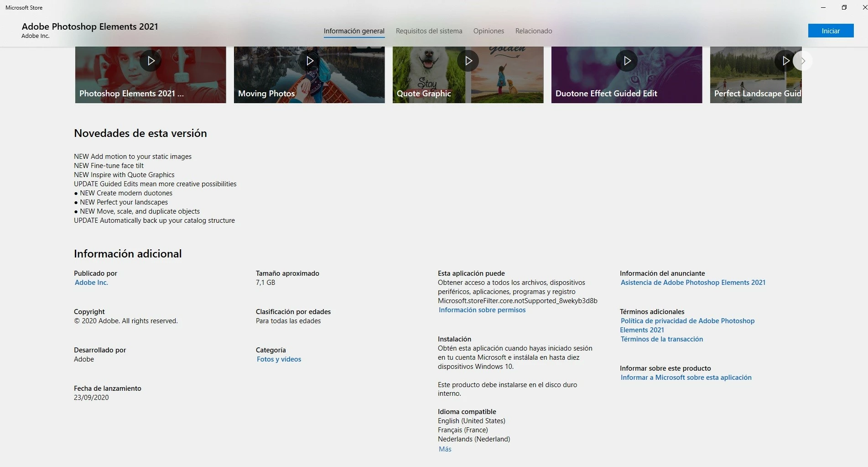Click "UPDATE Guided Edits mean more creative possibilities"
This screenshot has height=467, width=868.
(155, 184)
